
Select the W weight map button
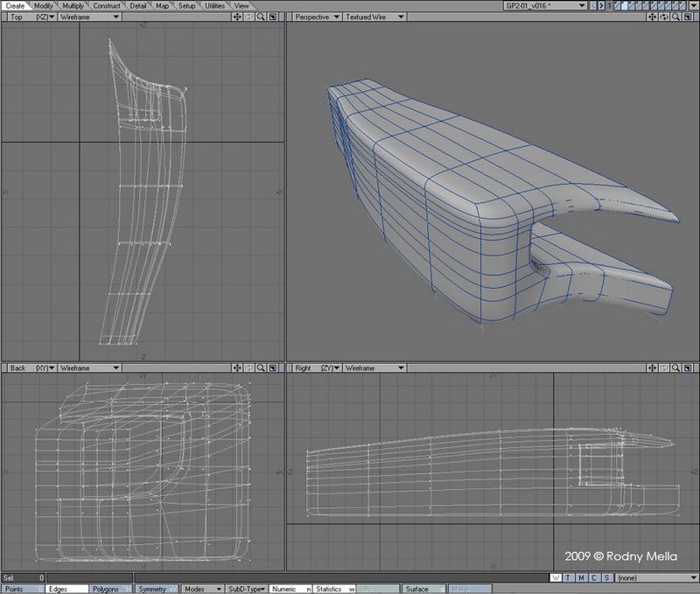click(x=557, y=577)
